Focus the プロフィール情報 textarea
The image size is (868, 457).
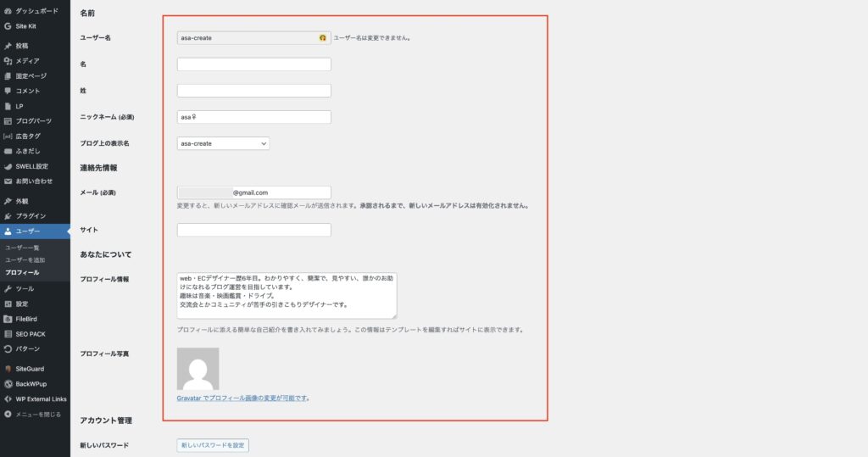click(x=287, y=295)
